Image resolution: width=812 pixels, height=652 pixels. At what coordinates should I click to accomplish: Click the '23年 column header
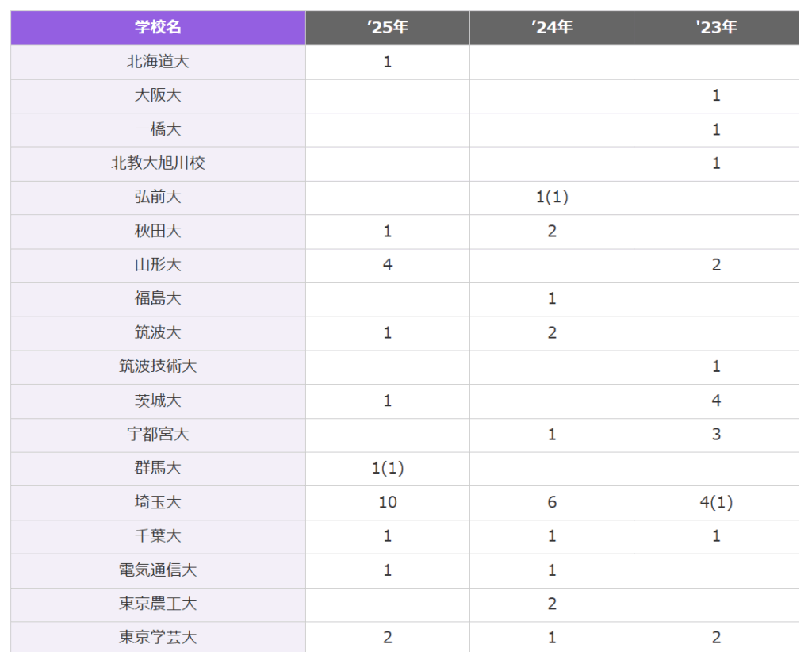(715, 28)
